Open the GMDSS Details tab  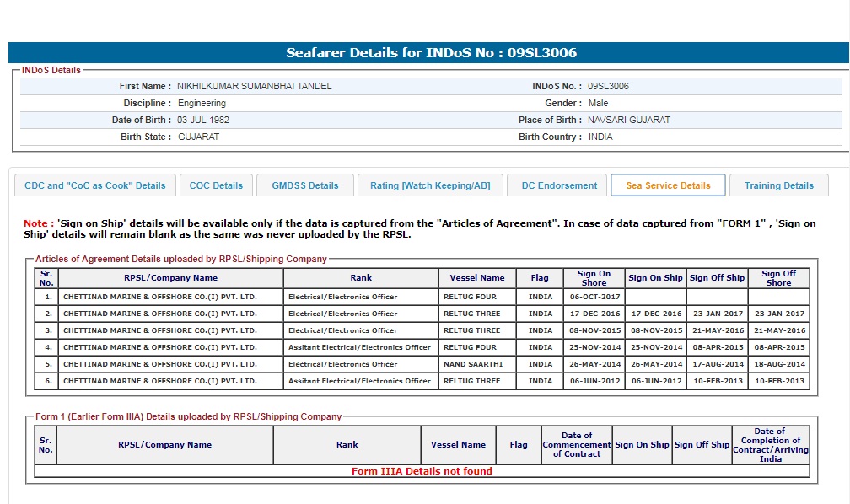pos(305,185)
